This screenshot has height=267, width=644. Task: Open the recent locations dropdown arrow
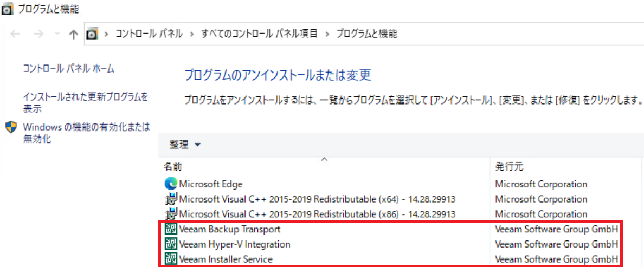(57, 34)
